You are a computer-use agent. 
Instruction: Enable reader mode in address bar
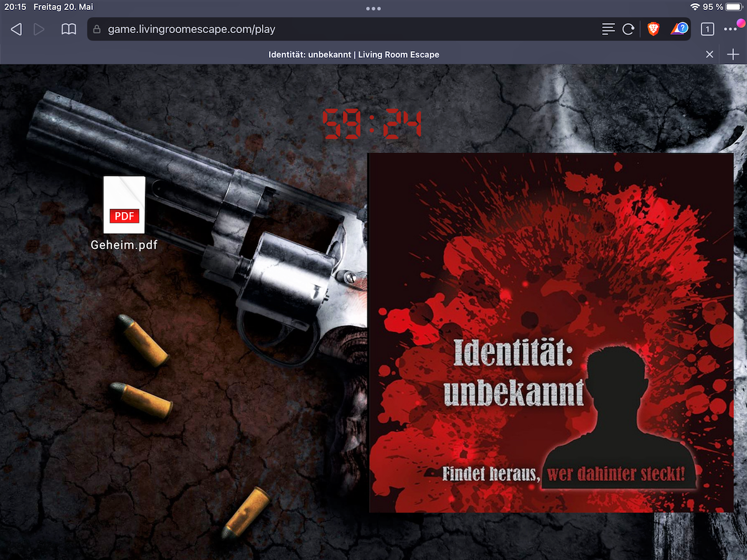[x=608, y=29]
